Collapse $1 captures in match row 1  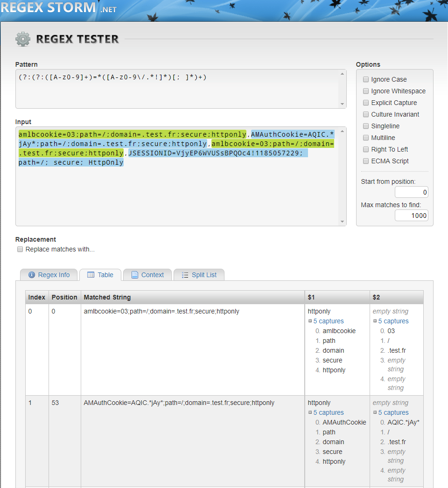310,412
